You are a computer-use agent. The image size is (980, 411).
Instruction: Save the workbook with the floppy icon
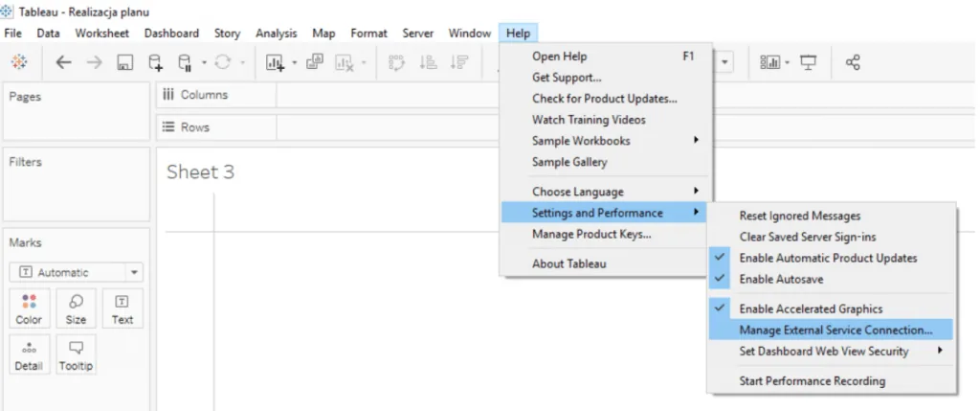click(x=124, y=62)
